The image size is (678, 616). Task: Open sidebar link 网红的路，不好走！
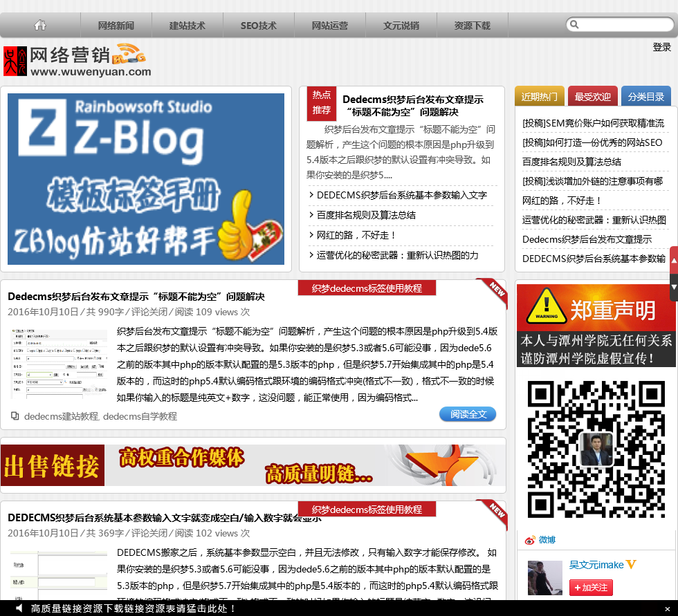click(562, 200)
